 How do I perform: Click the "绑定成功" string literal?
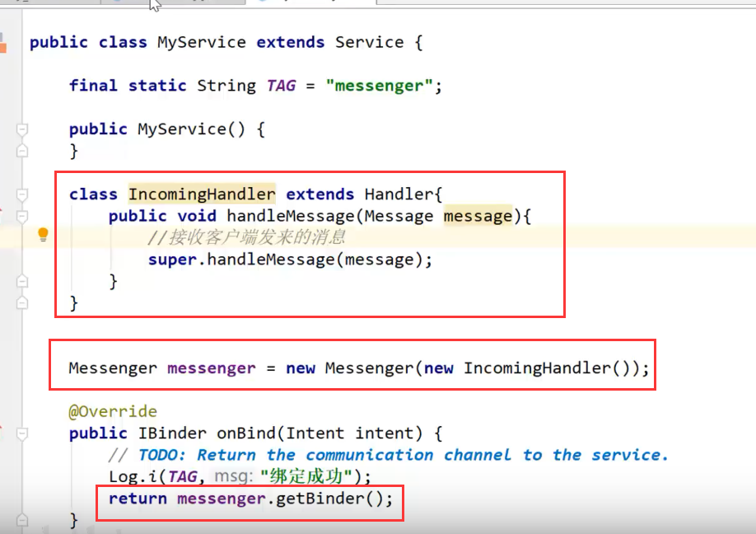coord(306,476)
